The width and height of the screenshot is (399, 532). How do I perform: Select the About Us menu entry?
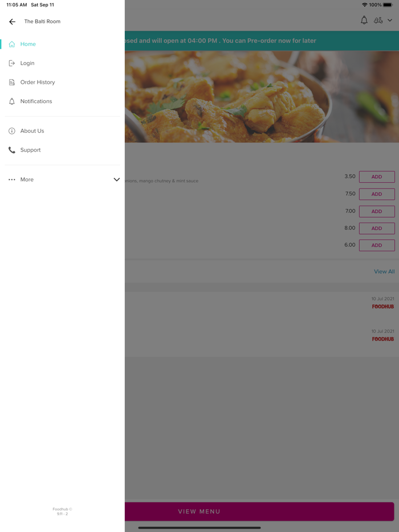(x=32, y=131)
